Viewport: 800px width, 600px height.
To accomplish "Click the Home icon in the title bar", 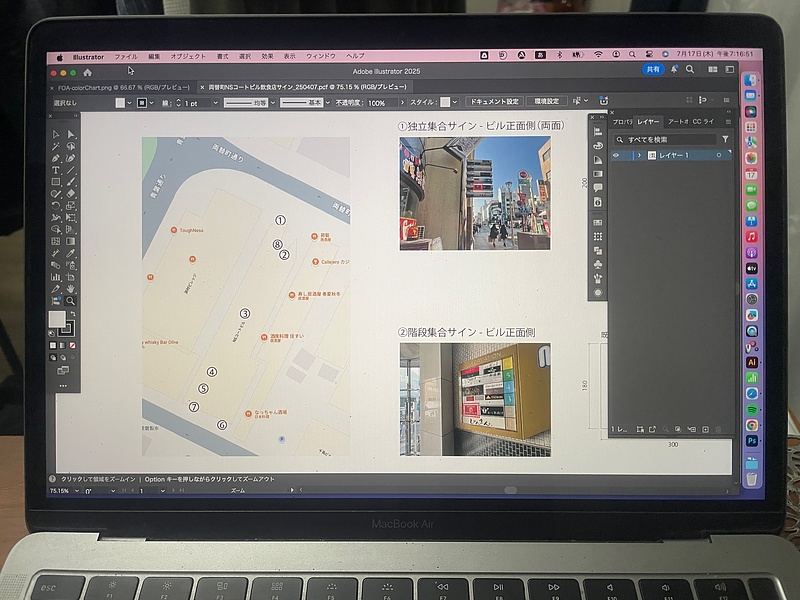I will coord(88,72).
